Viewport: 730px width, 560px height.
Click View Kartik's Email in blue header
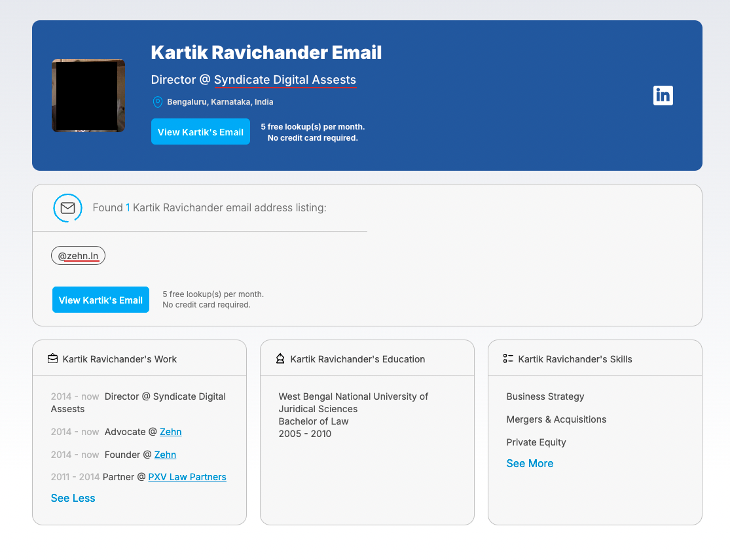pos(200,131)
